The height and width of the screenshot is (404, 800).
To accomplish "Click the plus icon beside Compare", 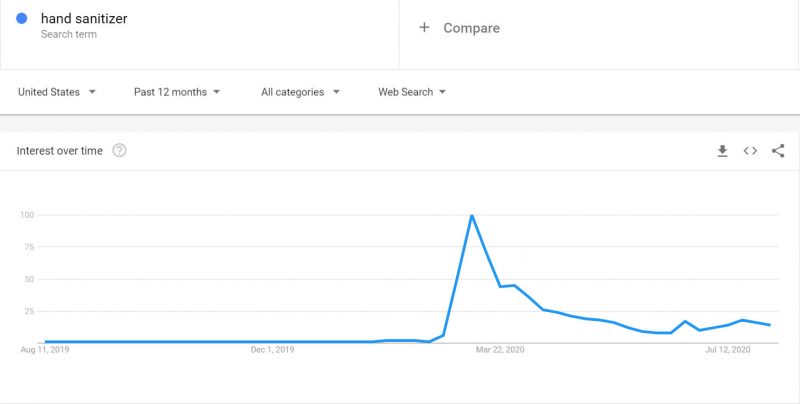I will (x=424, y=28).
